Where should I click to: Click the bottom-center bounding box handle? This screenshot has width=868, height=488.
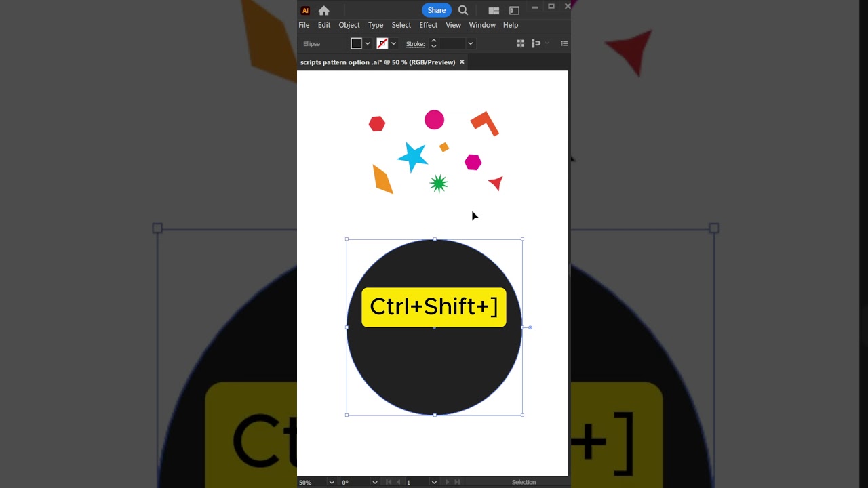tap(435, 415)
